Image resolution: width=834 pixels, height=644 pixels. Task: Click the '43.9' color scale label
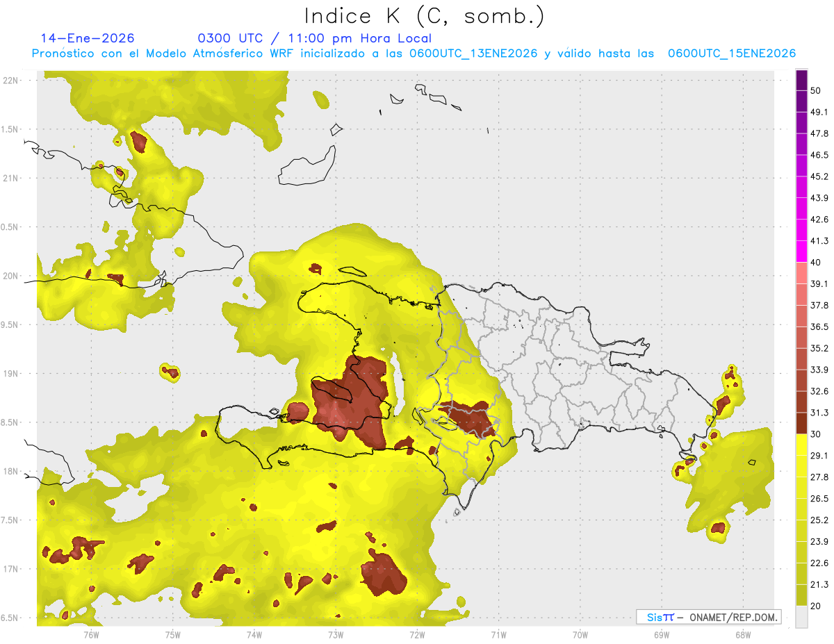coord(819,198)
